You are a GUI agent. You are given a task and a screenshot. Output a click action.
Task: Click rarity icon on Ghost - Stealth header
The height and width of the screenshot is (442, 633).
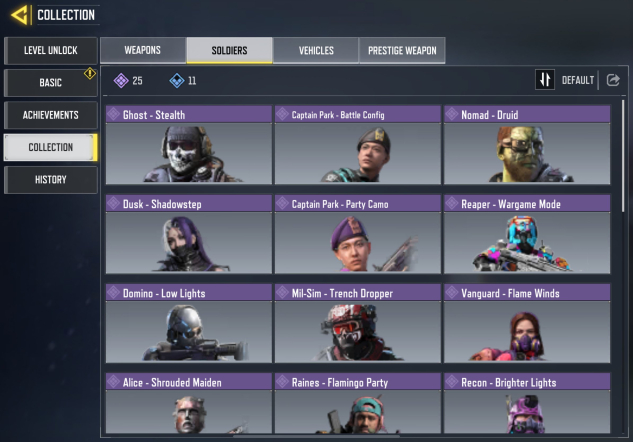[113, 114]
